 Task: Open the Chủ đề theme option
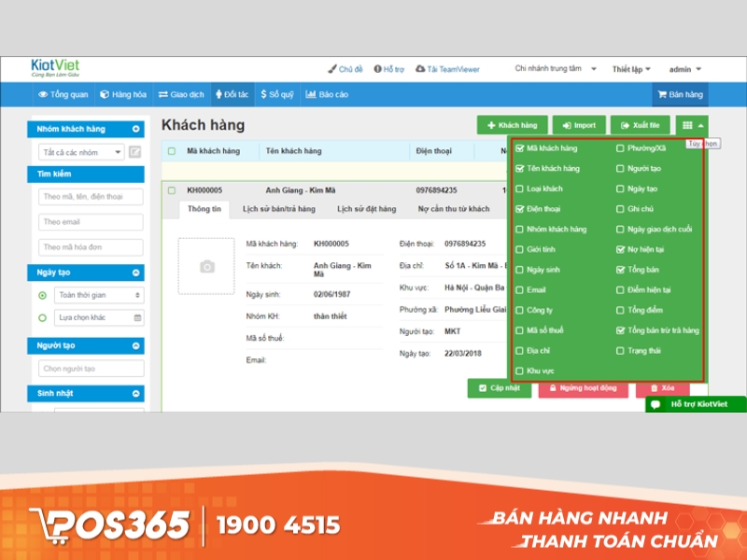pyautogui.click(x=345, y=69)
